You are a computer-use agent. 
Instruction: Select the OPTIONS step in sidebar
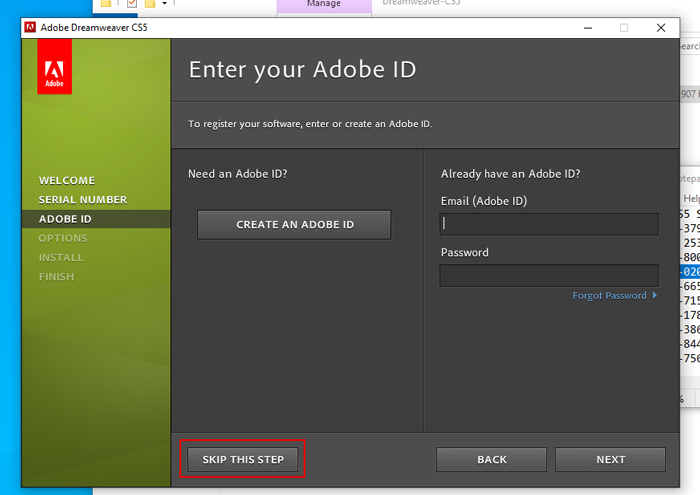click(63, 238)
